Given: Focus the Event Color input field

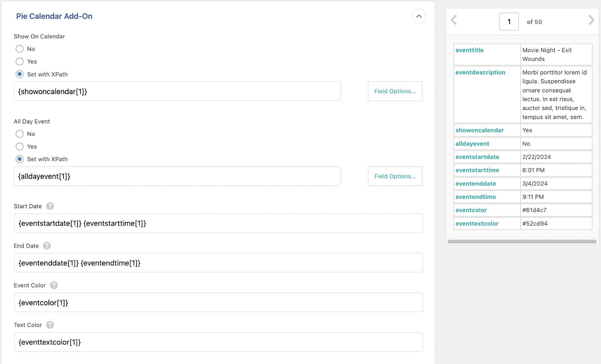Looking at the screenshot, I should tap(218, 302).
